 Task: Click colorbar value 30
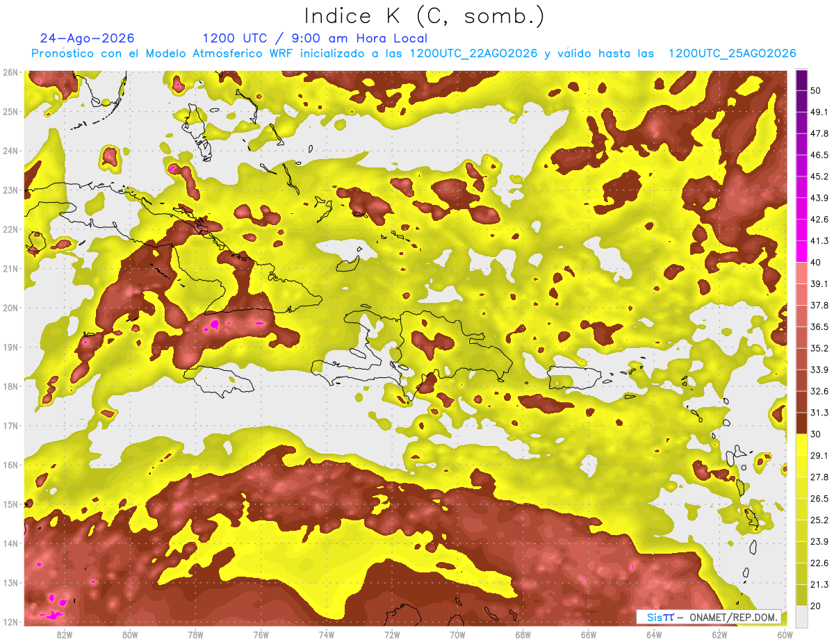pos(817,434)
